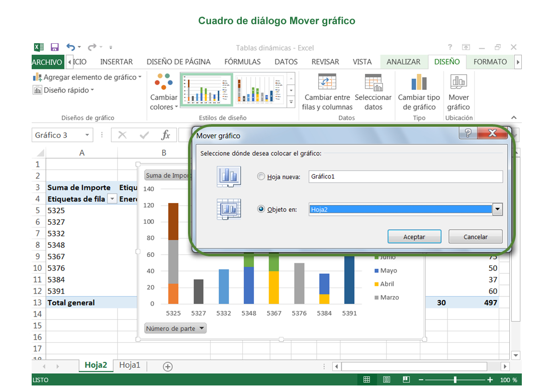
Task: Click the Save icon in the quick access toolbar
Action: point(55,47)
